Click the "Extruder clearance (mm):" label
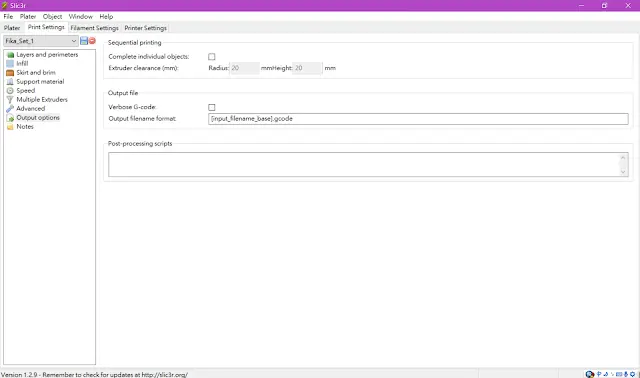Viewport: 640px width, 378px height. coord(143,68)
